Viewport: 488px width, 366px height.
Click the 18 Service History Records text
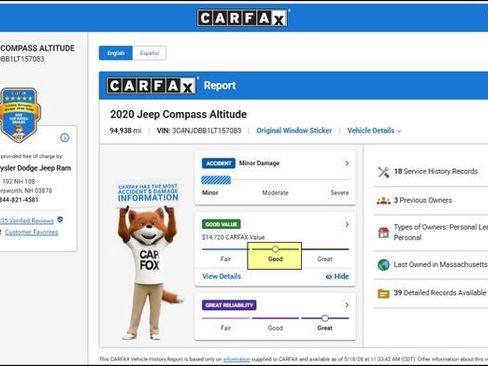click(436, 171)
